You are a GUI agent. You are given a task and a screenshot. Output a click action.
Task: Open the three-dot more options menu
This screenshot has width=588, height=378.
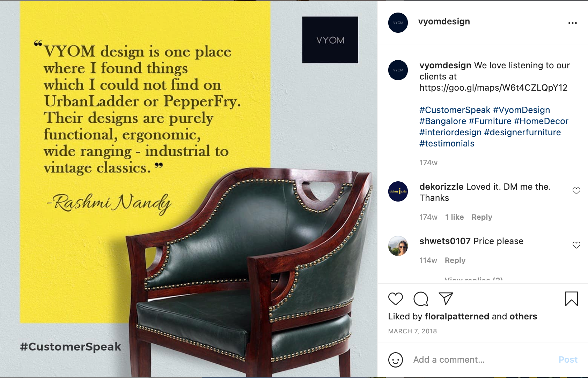[x=573, y=23]
